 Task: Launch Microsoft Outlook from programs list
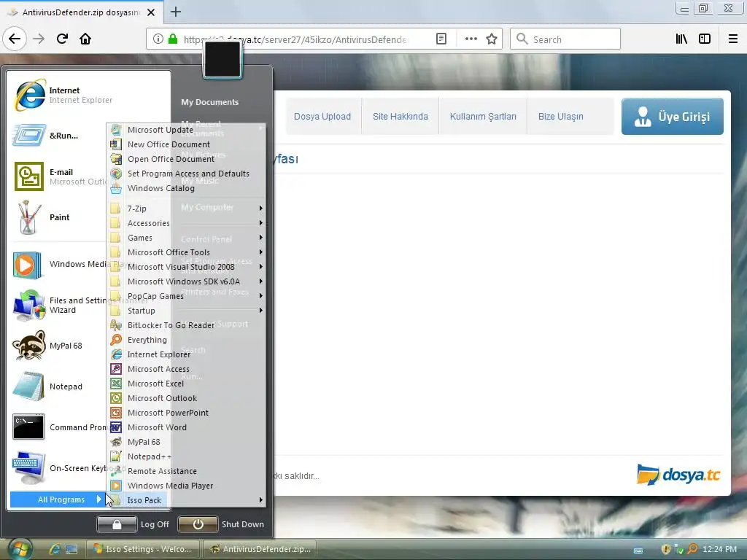(x=186, y=399)
